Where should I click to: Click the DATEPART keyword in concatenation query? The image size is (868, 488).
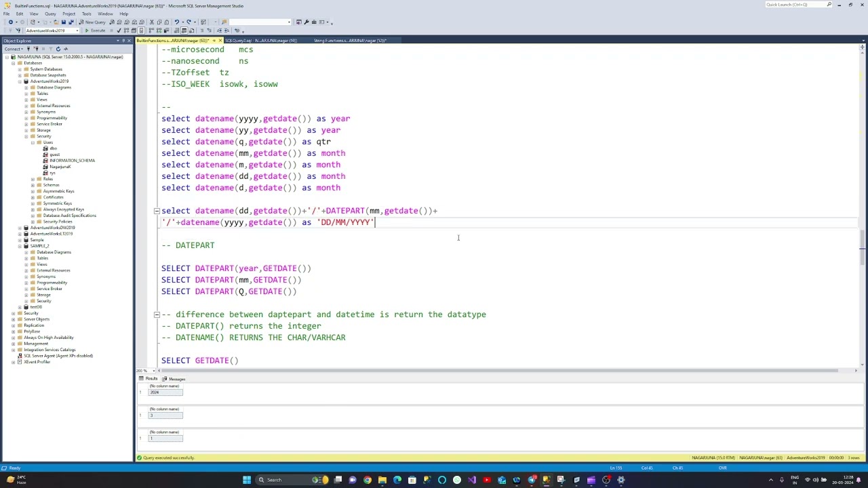345,211
